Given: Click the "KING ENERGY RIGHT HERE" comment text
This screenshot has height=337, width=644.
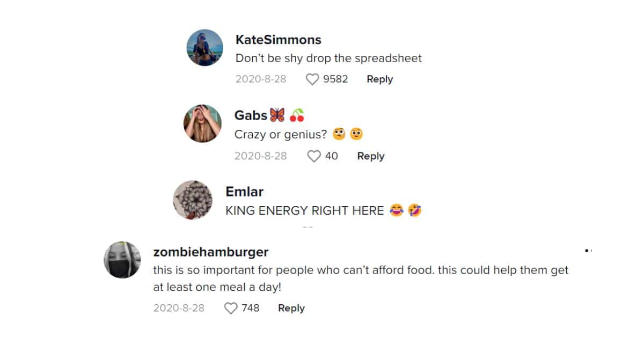Looking at the screenshot, I should [304, 211].
